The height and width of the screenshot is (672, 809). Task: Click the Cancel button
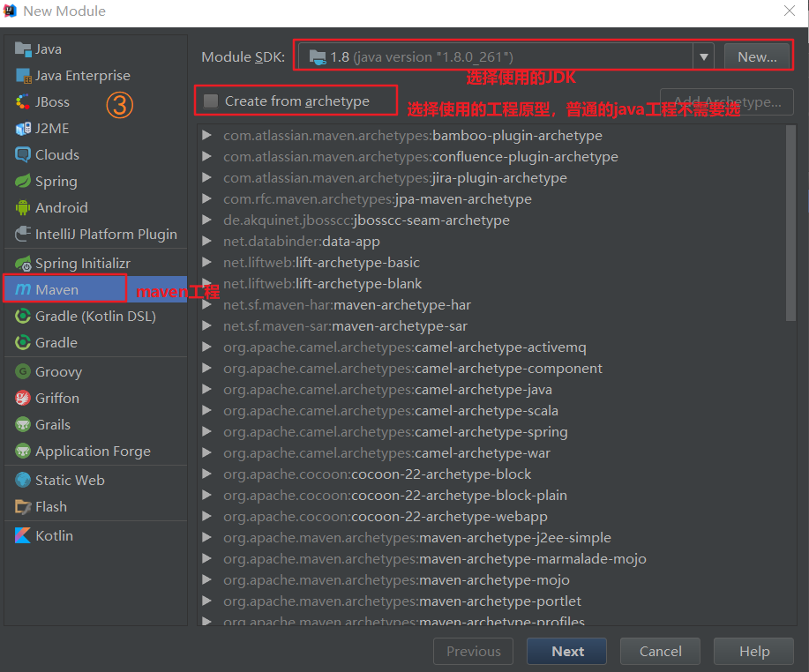[x=660, y=652]
